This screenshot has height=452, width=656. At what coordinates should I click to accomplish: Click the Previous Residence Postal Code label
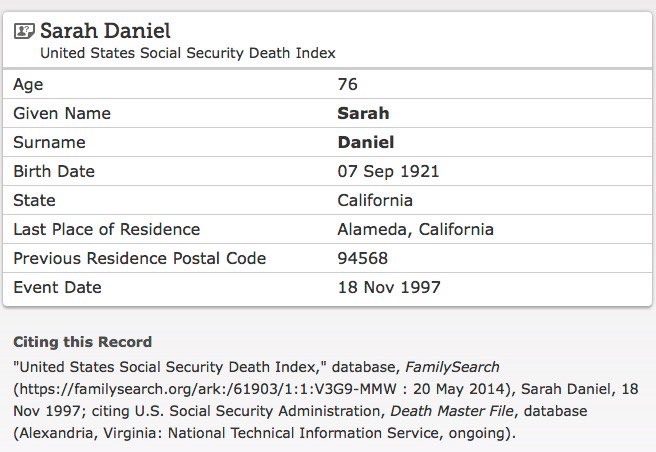pyautogui.click(x=140, y=258)
